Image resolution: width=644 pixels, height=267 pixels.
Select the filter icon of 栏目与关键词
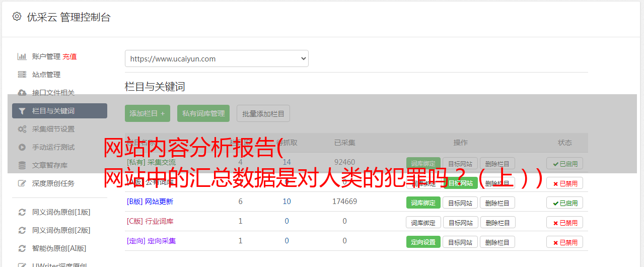[22, 111]
